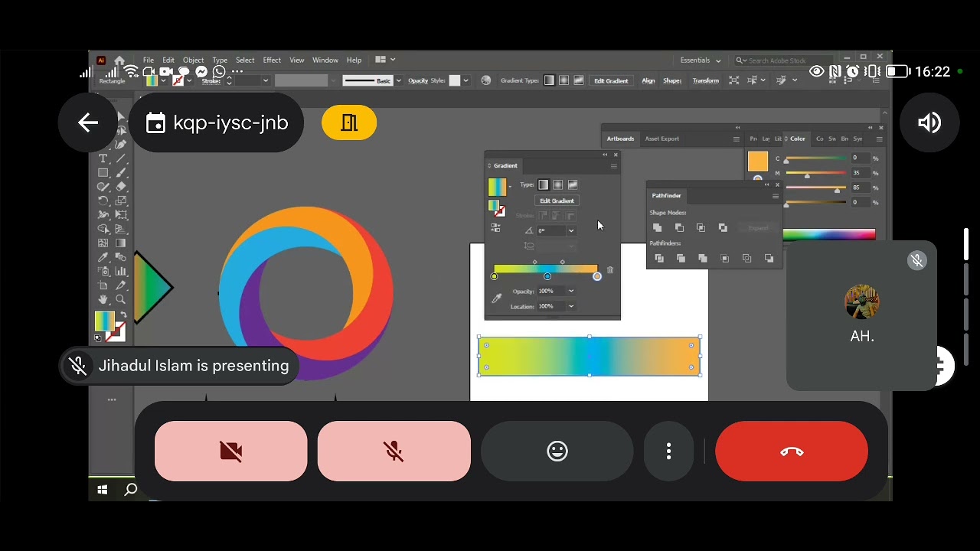This screenshot has height=551, width=980.
Task: Tap the Meet back arrow
Action: pos(88,122)
